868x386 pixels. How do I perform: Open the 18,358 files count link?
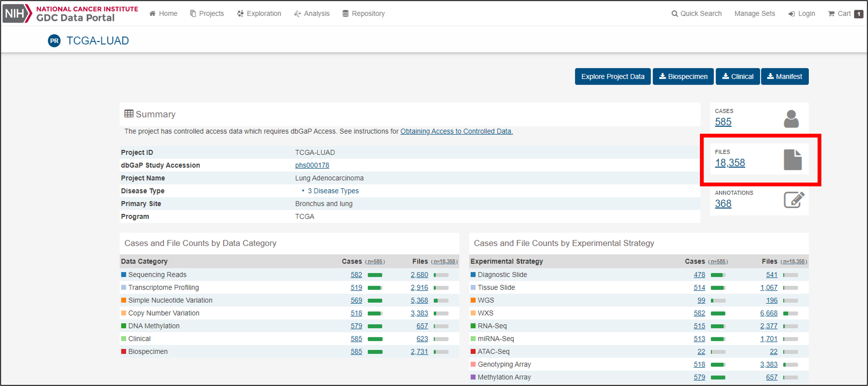click(x=730, y=163)
